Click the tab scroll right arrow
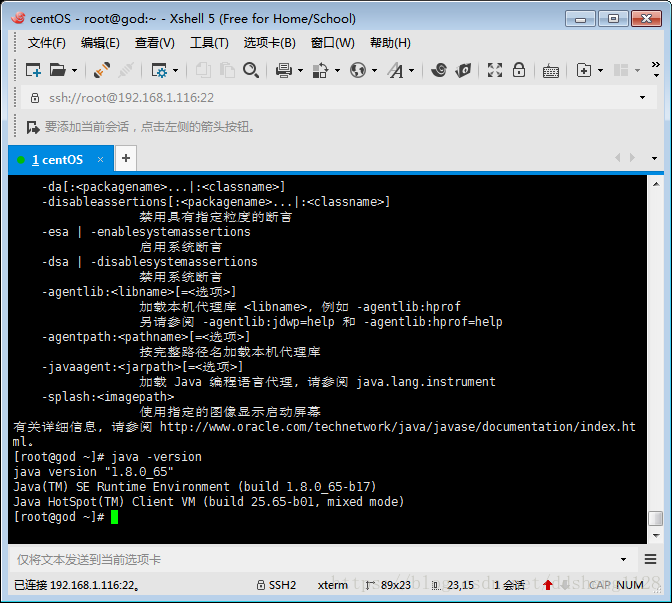Image resolution: width=672 pixels, height=603 pixels. tap(632, 158)
